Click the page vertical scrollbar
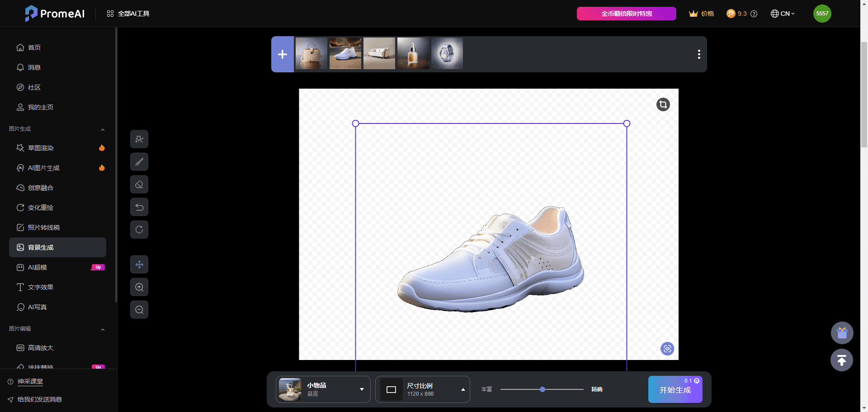This screenshot has height=412, width=868. point(864,94)
